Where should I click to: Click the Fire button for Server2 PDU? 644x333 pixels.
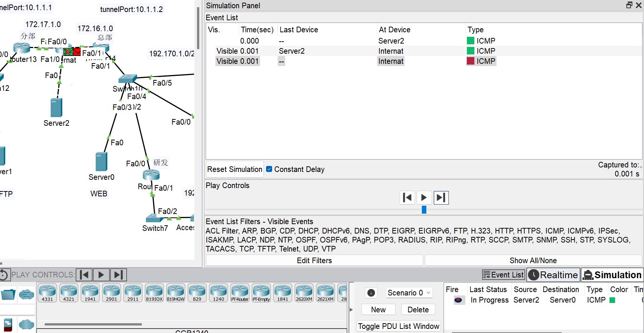458,300
